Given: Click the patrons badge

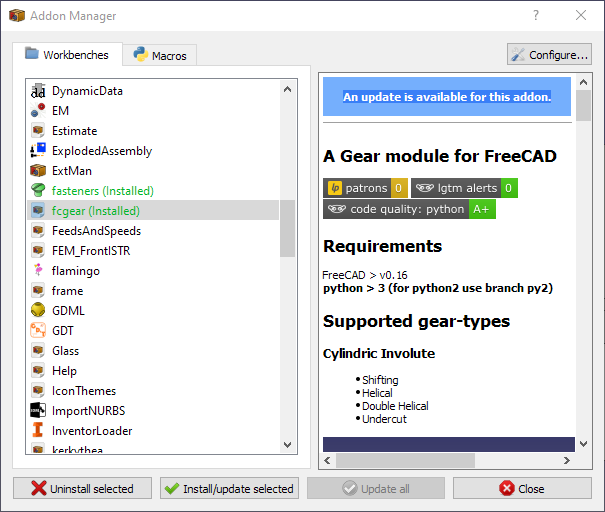Looking at the screenshot, I should (x=365, y=188).
